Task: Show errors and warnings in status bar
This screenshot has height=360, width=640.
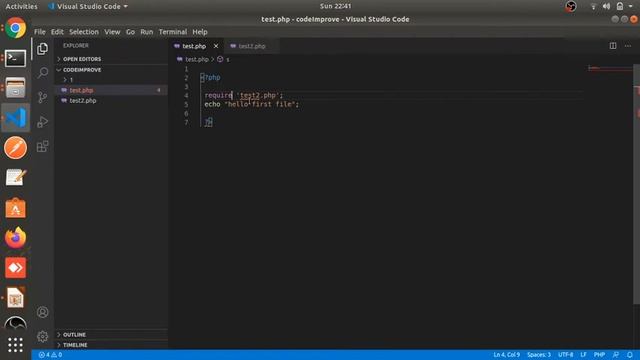Action: click(x=50, y=355)
